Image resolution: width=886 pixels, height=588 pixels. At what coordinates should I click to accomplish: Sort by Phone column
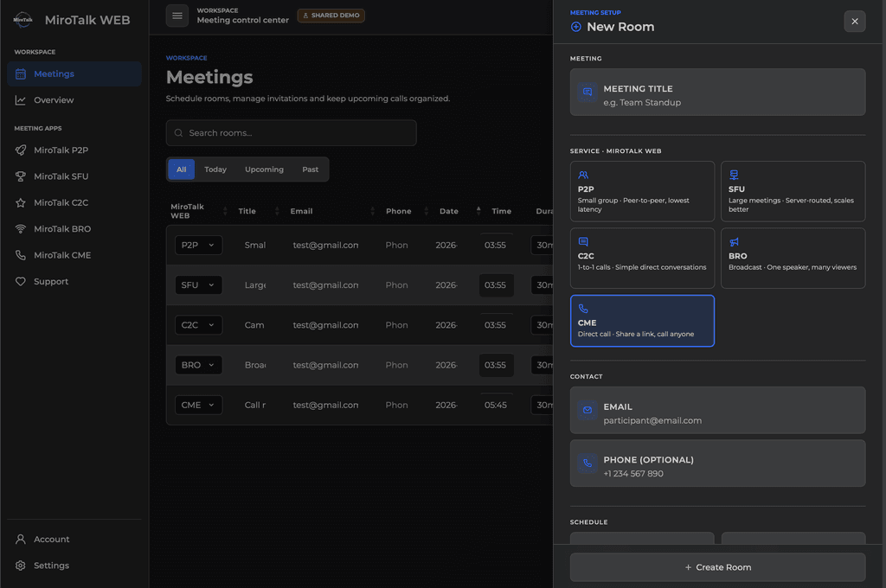(x=407, y=211)
